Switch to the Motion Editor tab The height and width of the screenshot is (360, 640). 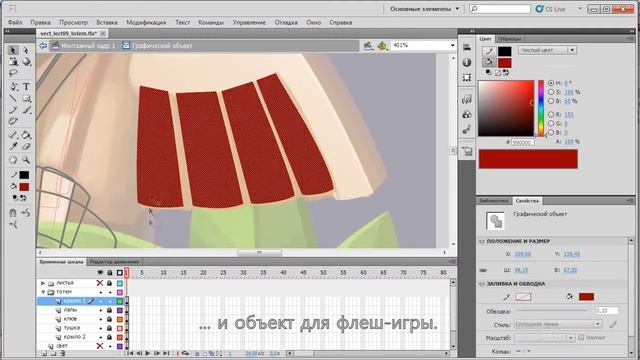pos(114,262)
